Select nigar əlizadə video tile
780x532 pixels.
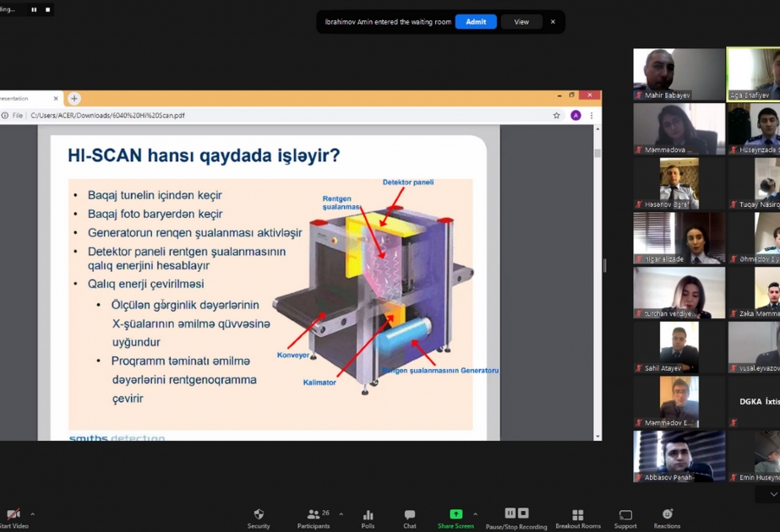click(679, 238)
